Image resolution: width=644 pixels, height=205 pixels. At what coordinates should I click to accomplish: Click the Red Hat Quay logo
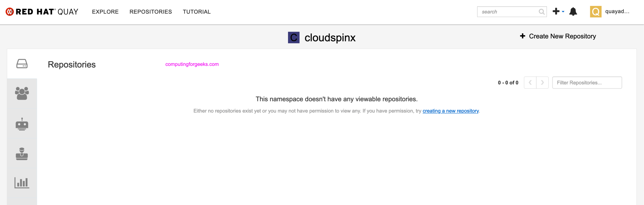coord(42,12)
